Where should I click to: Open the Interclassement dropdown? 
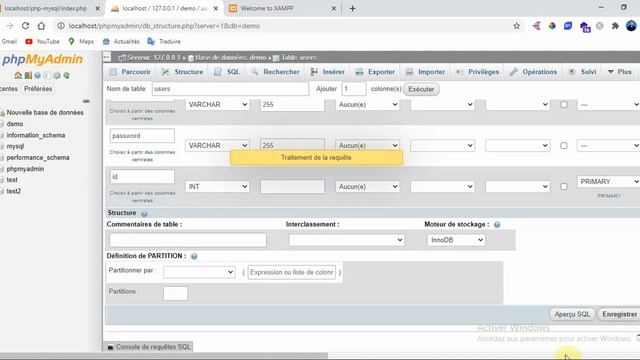[346, 240]
